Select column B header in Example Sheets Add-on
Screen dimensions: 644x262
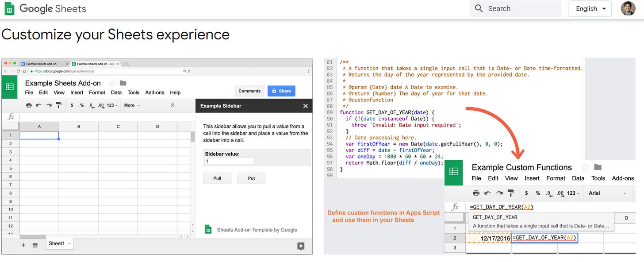[79, 127]
